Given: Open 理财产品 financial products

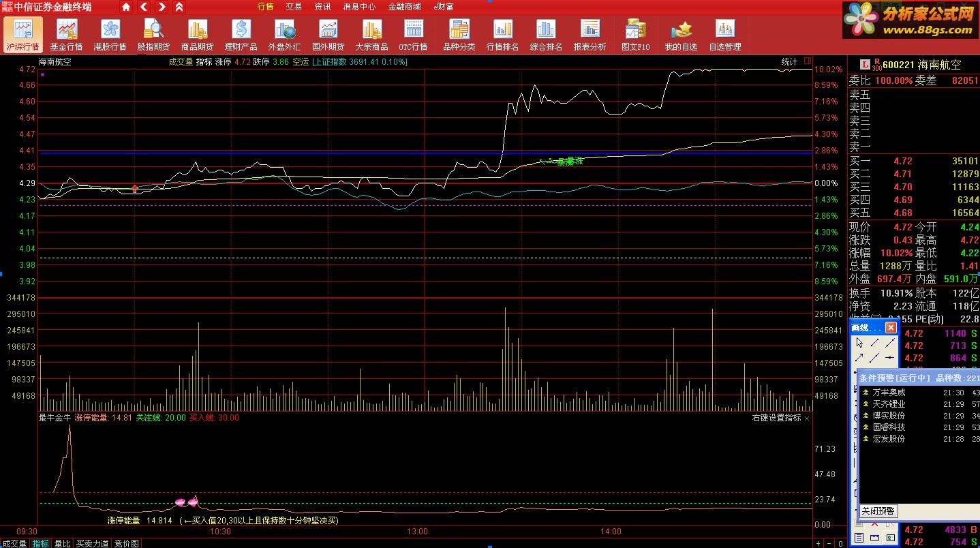Looking at the screenshot, I should [241, 35].
